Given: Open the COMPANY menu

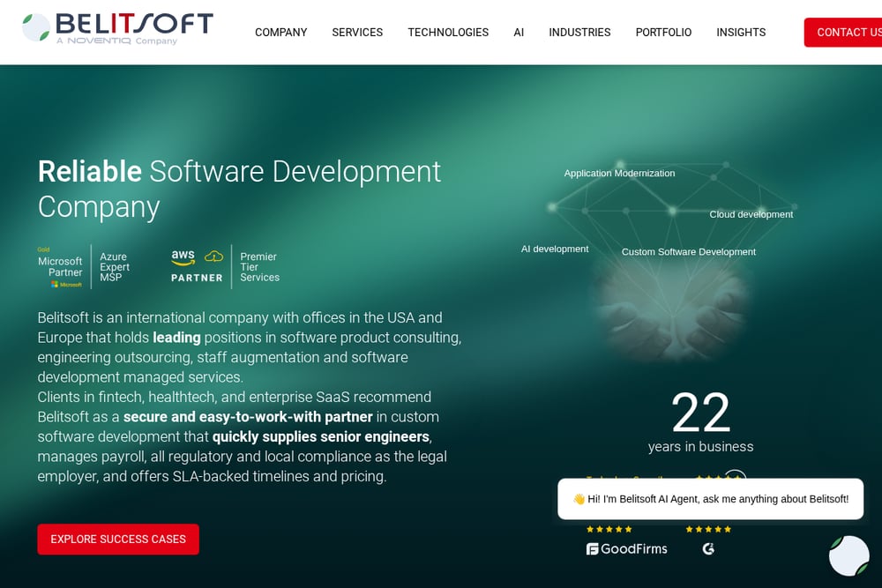Looking at the screenshot, I should [280, 33].
